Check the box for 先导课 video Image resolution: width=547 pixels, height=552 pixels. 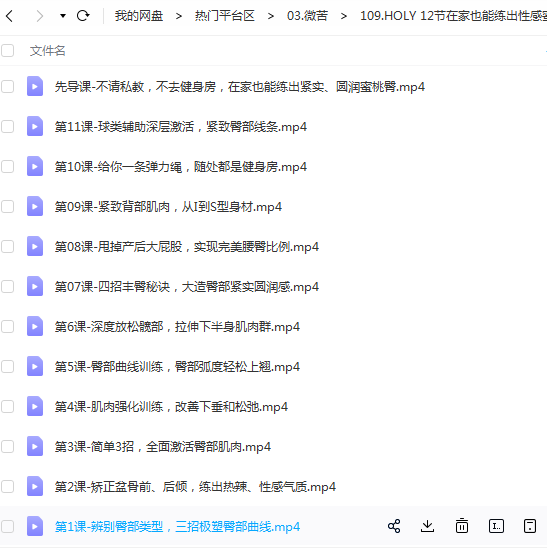click(7, 87)
